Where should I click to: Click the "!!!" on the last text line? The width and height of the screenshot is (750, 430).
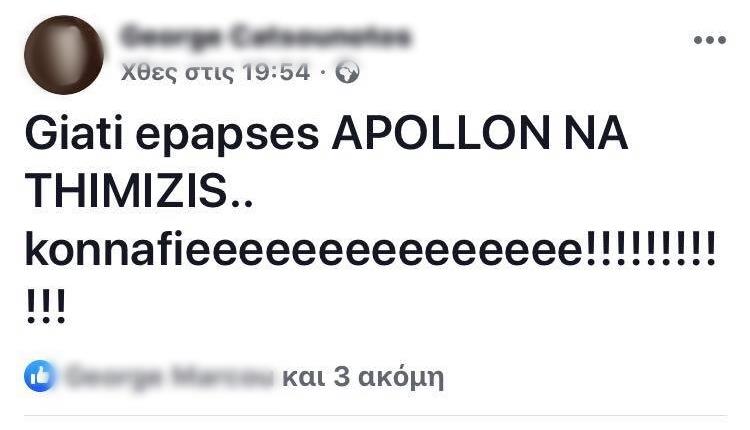[46, 307]
